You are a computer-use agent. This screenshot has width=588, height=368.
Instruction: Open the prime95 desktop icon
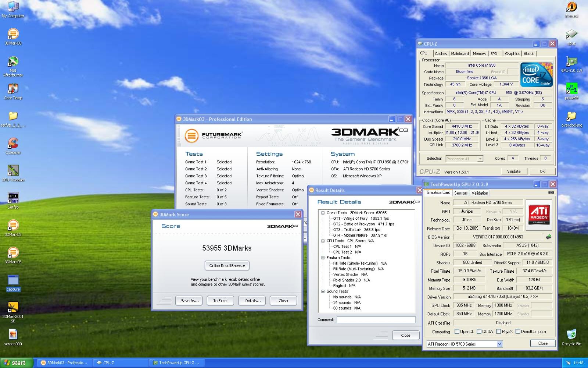[x=571, y=91]
